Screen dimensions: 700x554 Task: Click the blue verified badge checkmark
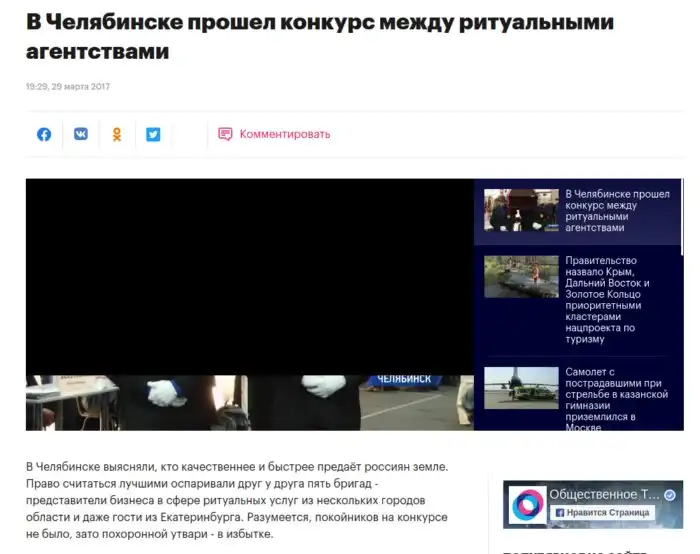coord(672,495)
